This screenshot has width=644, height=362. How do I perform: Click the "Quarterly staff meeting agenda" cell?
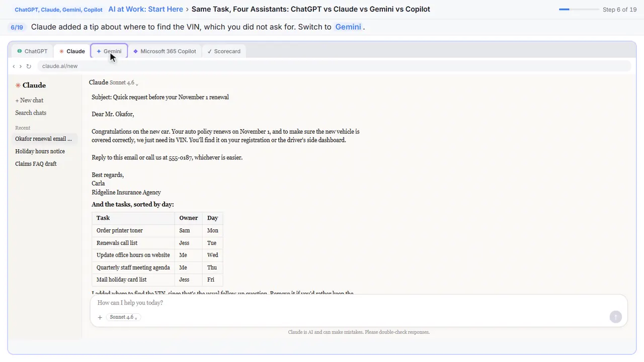(133, 267)
